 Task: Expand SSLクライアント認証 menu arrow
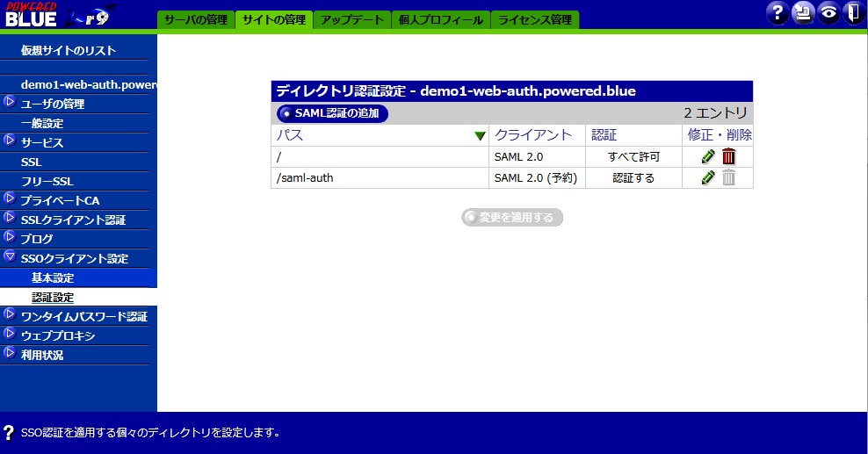pyautogui.click(x=10, y=217)
